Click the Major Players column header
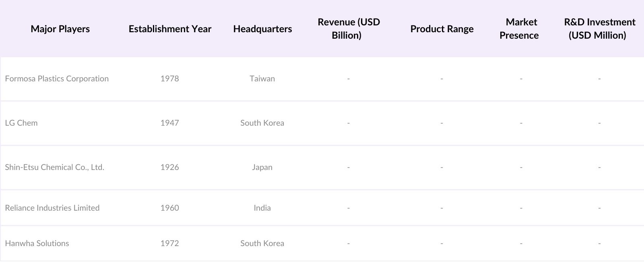644x263 pixels. coord(60,29)
